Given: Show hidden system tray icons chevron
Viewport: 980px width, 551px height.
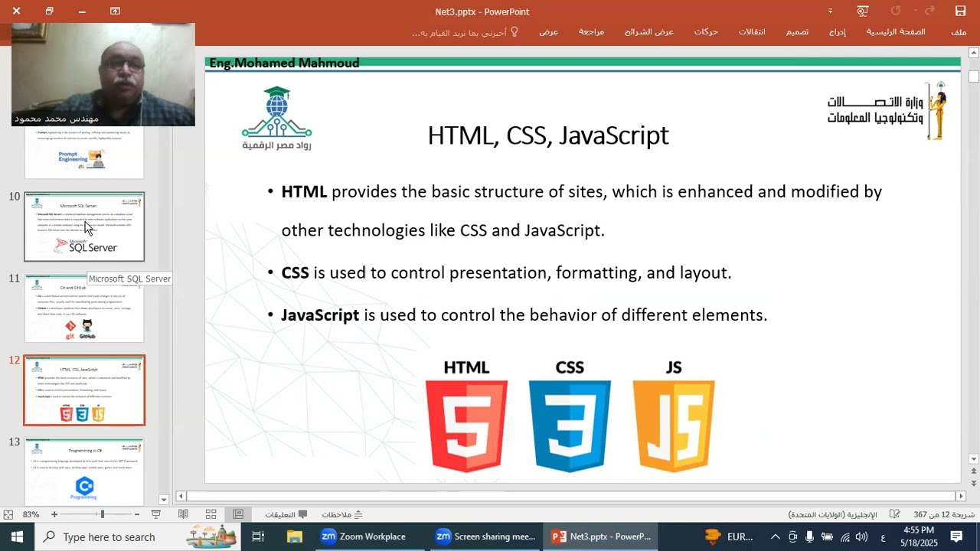Looking at the screenshot, I should coord(775,536).
